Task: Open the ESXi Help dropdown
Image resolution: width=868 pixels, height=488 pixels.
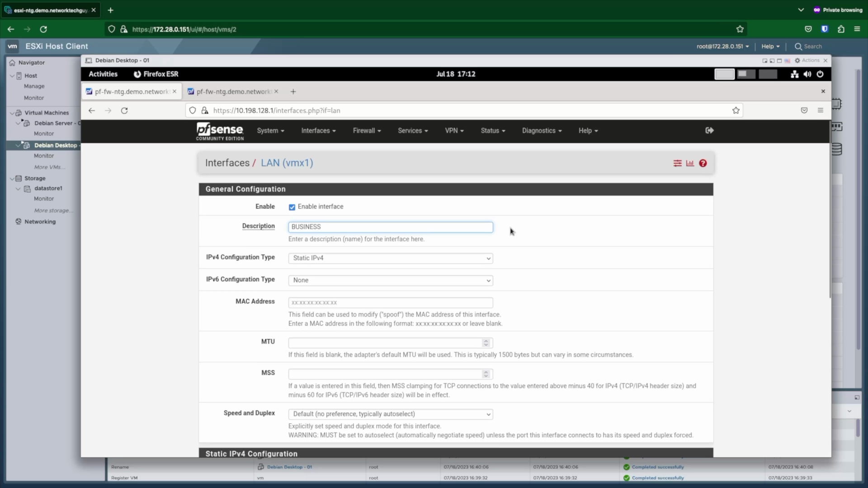Action: click(770, 47)
